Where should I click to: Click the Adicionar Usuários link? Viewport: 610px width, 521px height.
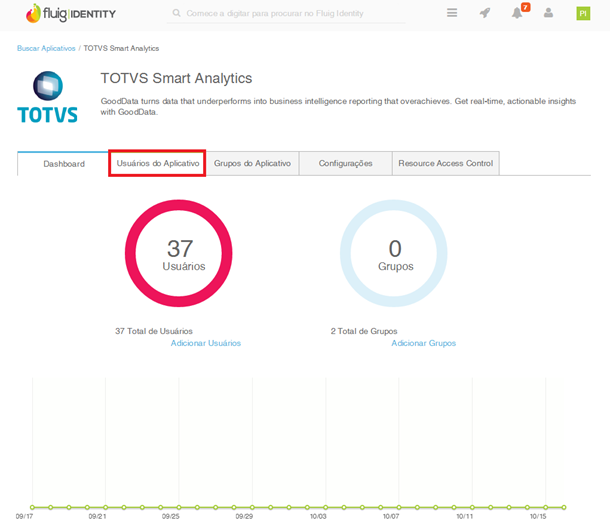[206, 343]
